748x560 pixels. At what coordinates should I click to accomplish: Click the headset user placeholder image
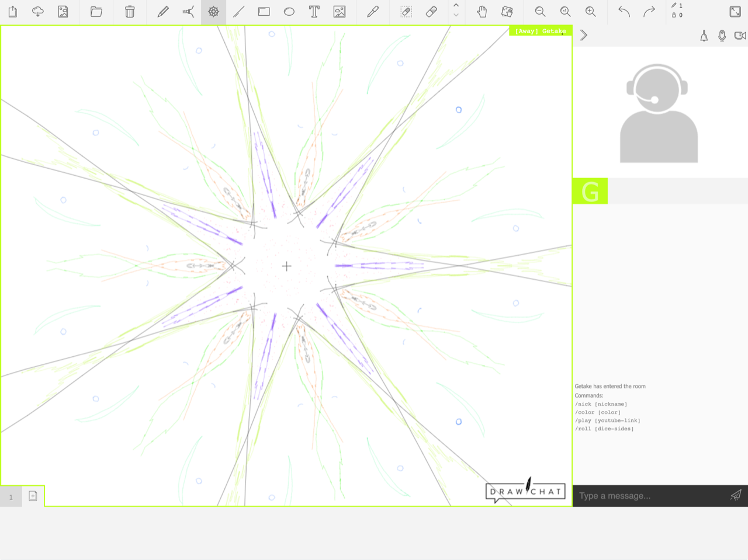point(659,113)
